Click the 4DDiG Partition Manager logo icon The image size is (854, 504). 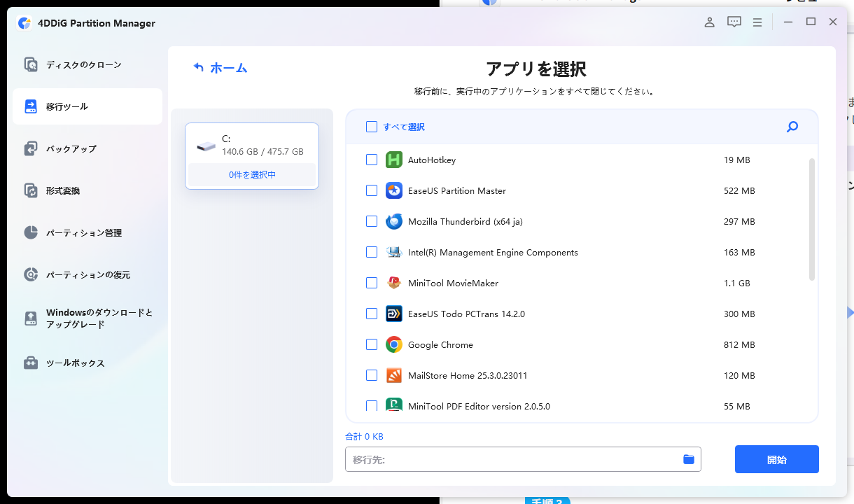[24, 23]
